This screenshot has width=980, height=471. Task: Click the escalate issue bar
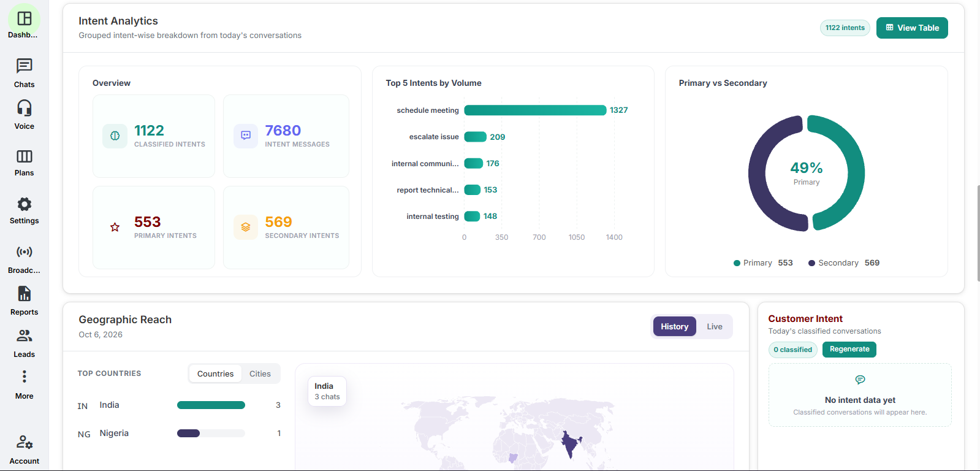click(x=475, y=137)
